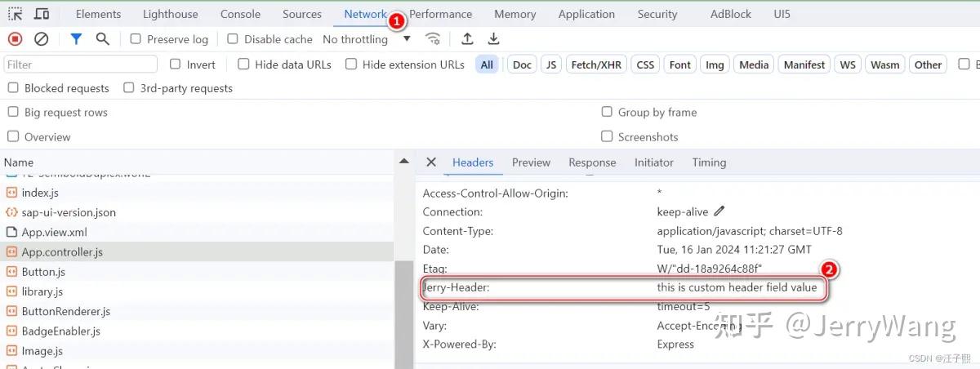Open the Preview tab of request
The width and height of the screenshot is (980, 369).
[531, 162]
